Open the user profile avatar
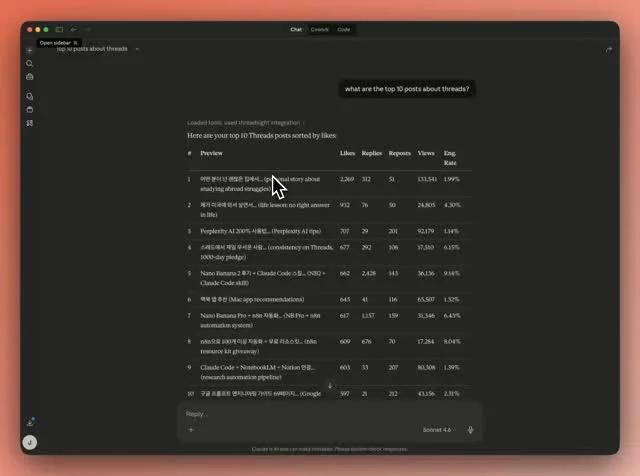This screenshot has height=476, width=640. click(x=30, y=443)
